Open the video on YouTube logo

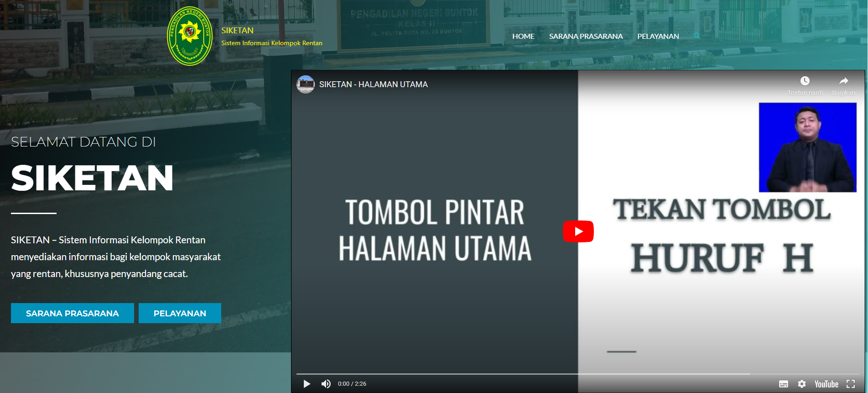coord(826,384)
